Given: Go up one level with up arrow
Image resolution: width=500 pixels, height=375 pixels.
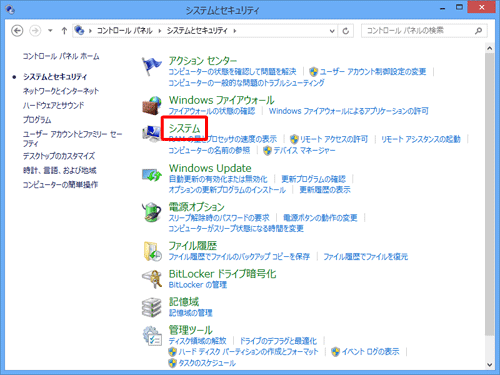Looking at the screenshot, I should (64, 31).
